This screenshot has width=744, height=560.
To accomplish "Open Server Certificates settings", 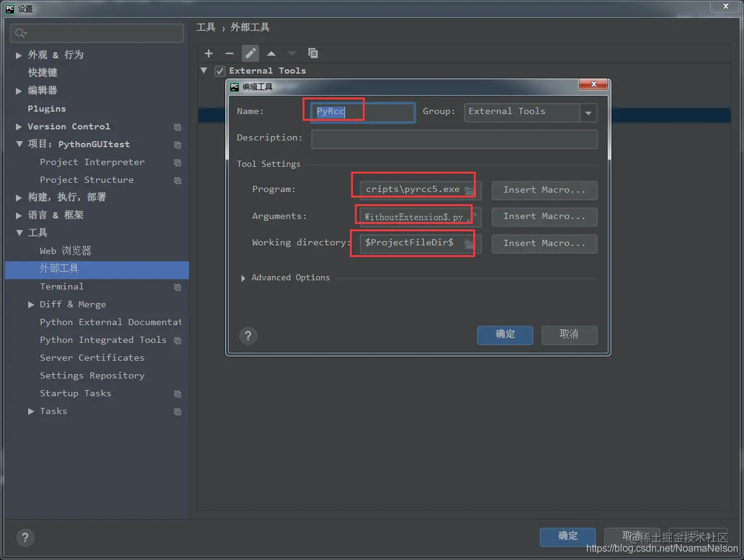I will coord(92,358).
